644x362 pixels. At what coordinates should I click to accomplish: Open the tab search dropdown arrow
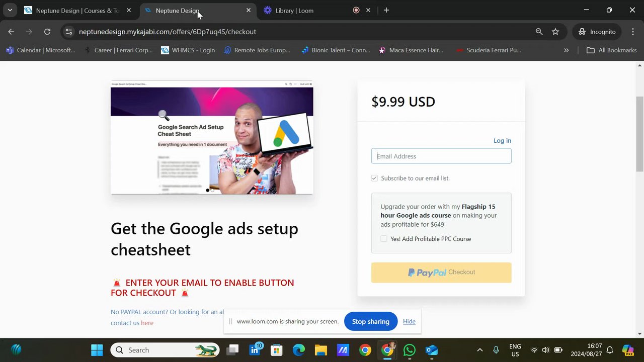coord(10,10)
